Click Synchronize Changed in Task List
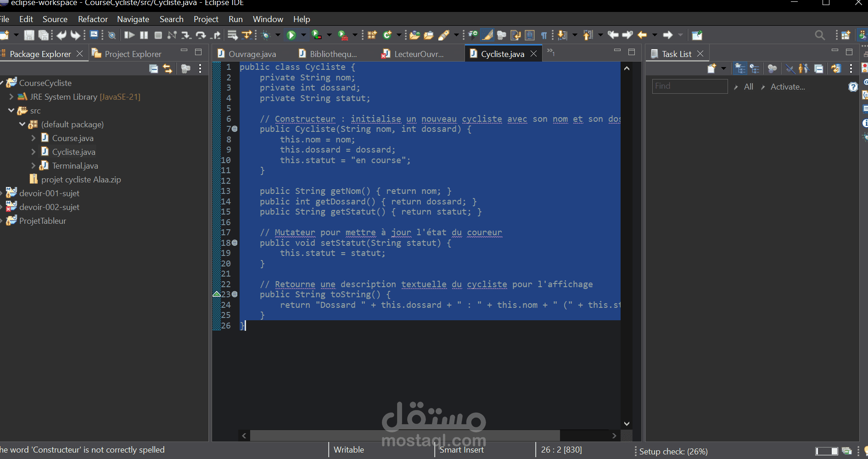Image resolution: width=868 pixels, height=459 pixels. pos(836,68)
